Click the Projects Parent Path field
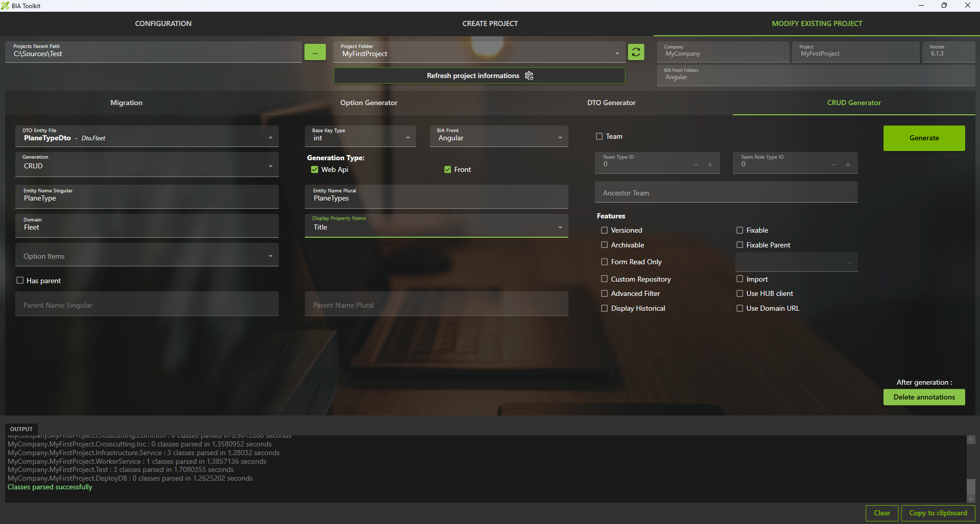Viewport: 980px width, 524px height. pyautogui.click(x=153, y=52)
